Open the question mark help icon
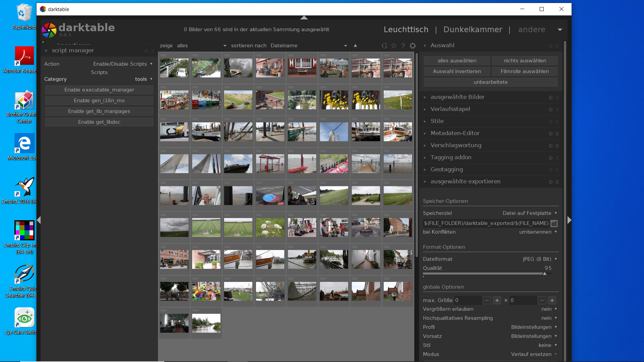This screenshot has height=362, width=644. pos(403,46)
